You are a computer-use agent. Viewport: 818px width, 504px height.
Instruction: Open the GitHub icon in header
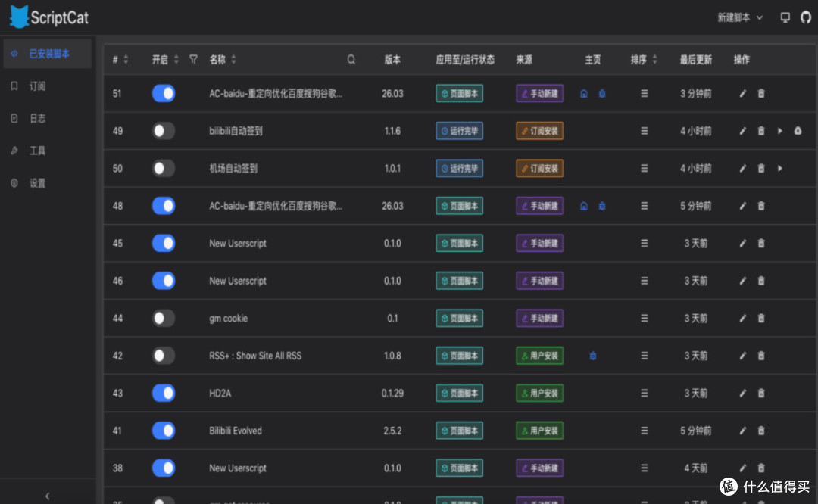805,17
